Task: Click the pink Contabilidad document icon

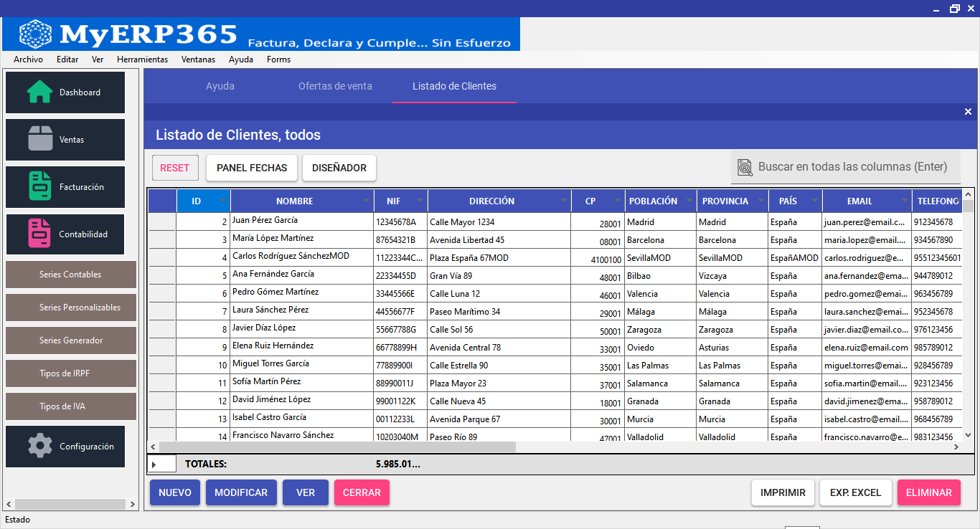Action: (39, 234)
